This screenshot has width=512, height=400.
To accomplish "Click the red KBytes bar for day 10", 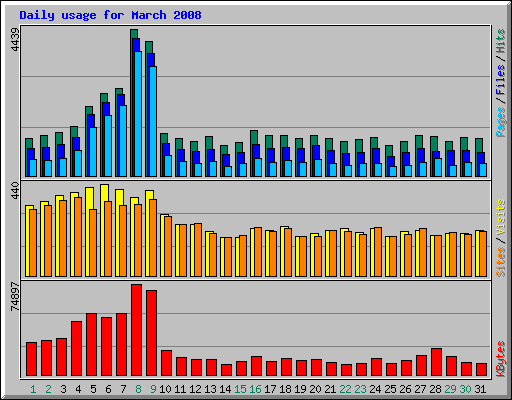I will (166, 363).
